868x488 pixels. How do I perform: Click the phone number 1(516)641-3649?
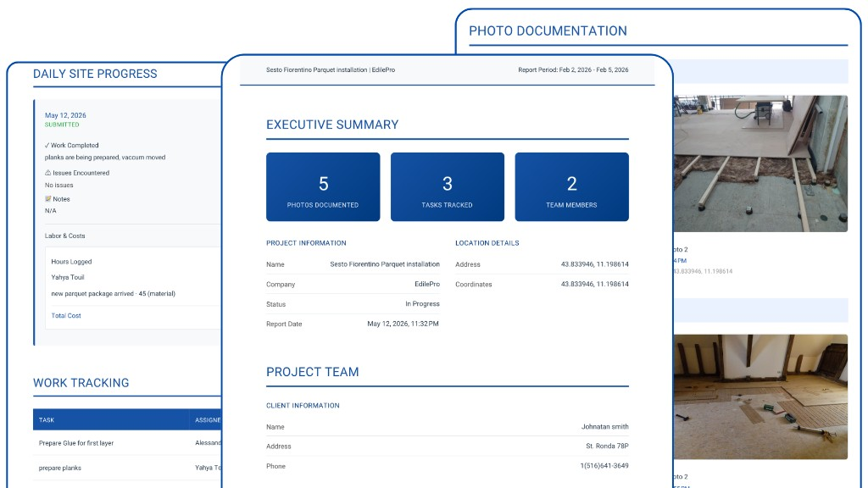point(604,466)
